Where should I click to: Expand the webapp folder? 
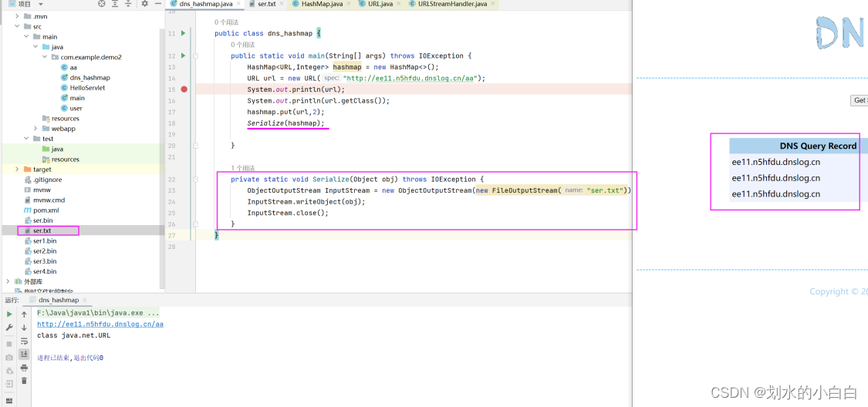(35, 129)
